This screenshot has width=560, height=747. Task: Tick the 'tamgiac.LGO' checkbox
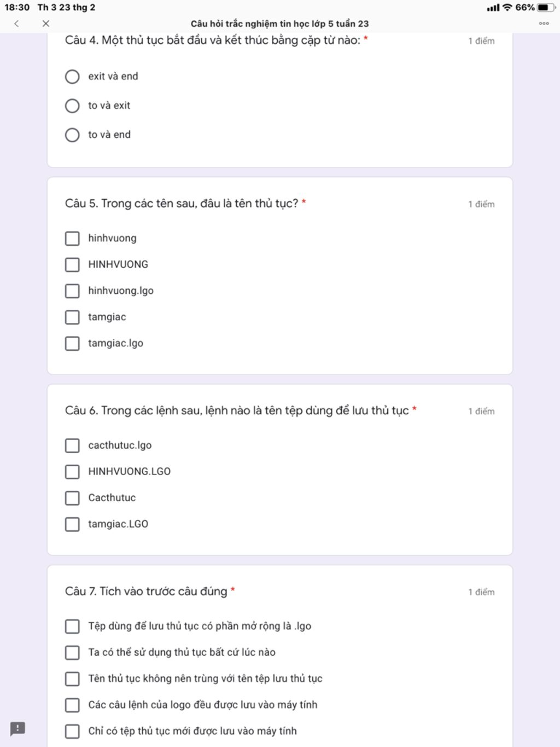tap(72, 524)
